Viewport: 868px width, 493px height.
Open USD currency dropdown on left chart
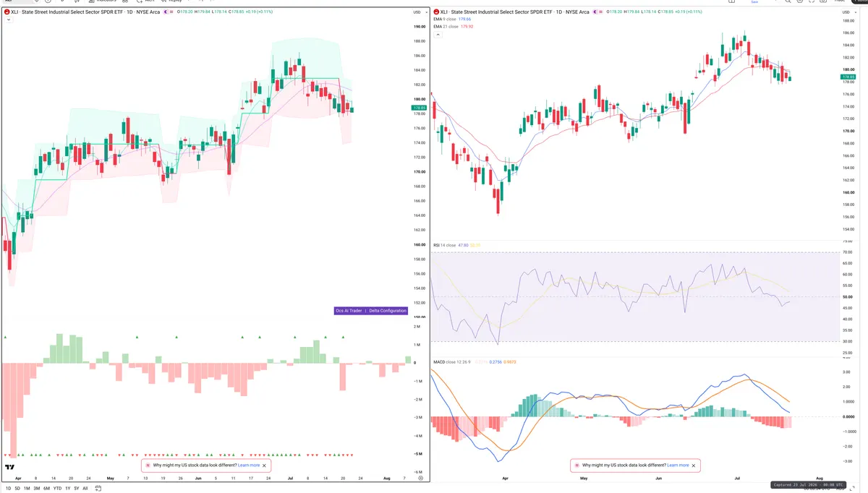[420, 12]
